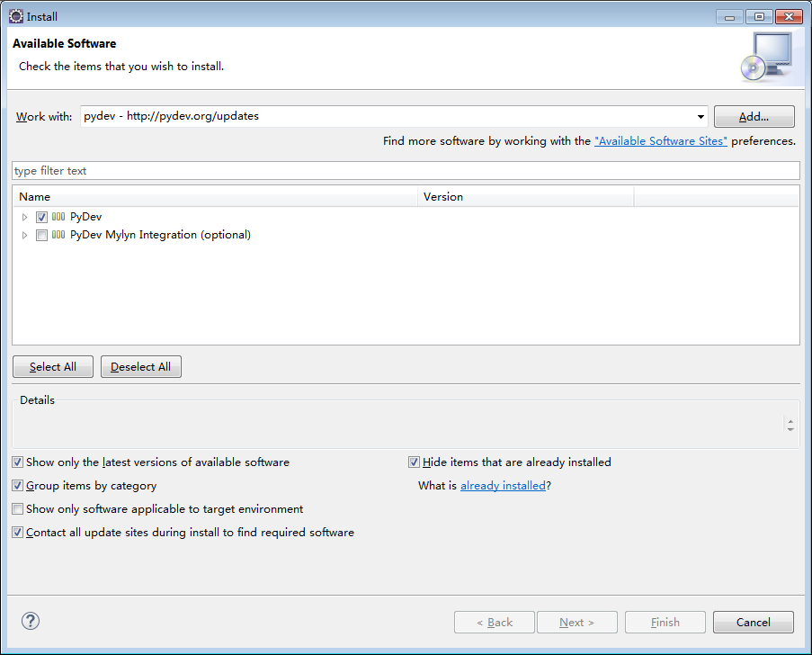This screenshot has height=655, width=812.
Task: Toggle Show only the latest versions checkbox
Action: (x=18, y=462)
